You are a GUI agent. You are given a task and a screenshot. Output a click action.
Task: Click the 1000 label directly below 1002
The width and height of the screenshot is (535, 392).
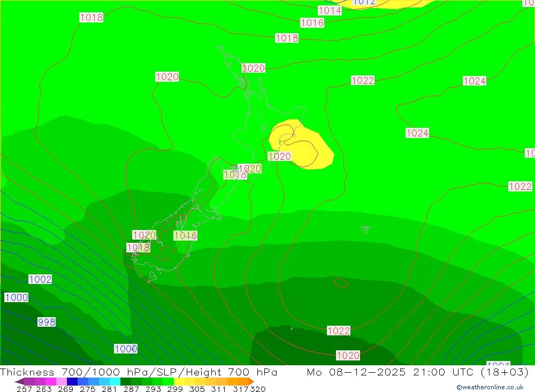[17, 297]
